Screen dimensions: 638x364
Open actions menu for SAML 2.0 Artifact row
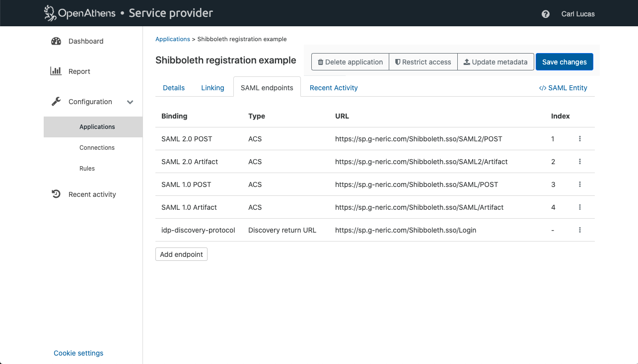tap(579, 162)
